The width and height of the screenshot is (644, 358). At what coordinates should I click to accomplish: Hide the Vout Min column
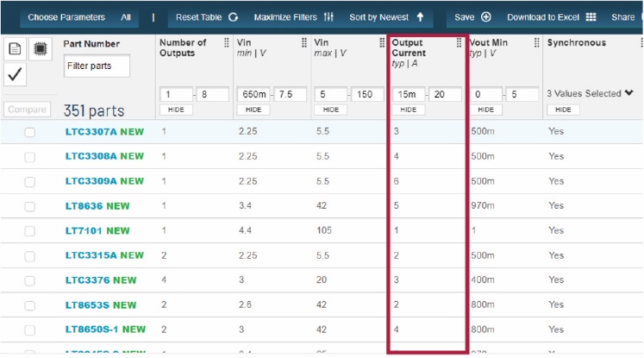[486, 110]
